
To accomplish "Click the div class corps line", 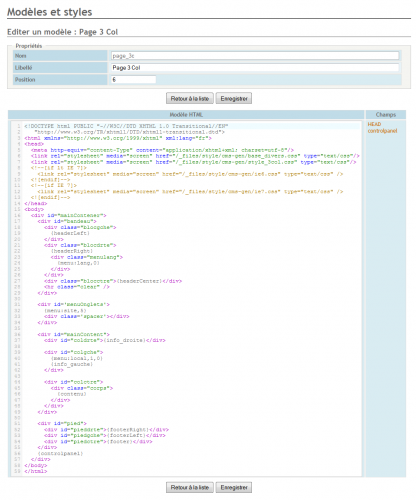I will [82, 388].
